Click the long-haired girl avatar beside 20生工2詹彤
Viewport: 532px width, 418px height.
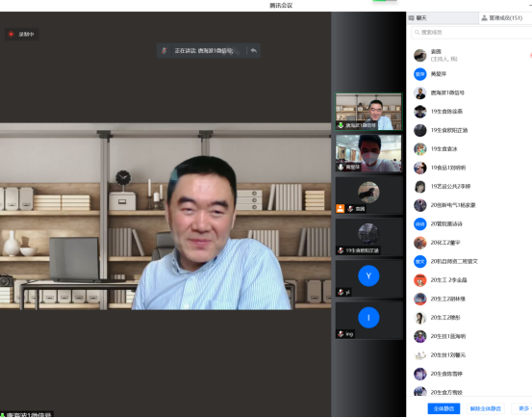pyautogui.click(x=420, y=318)
